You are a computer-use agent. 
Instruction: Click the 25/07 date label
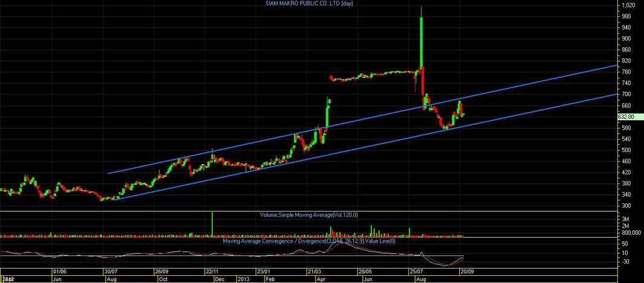pos(416,272)
